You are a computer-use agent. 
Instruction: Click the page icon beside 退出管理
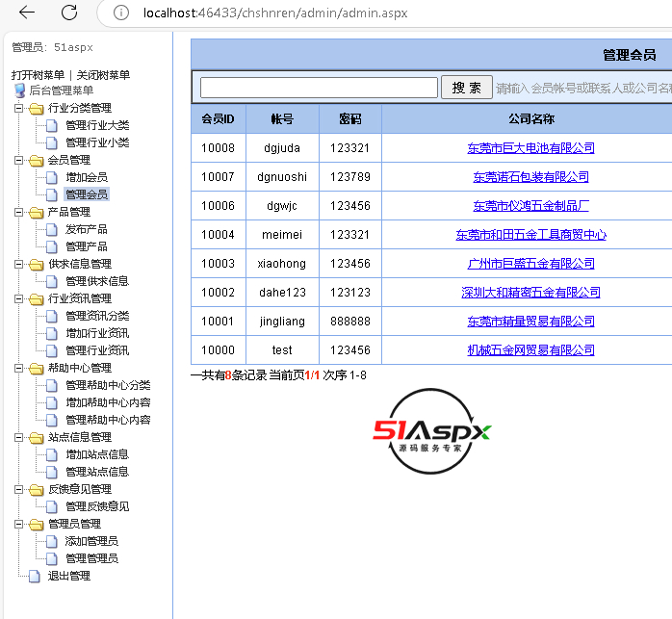click(x=36, y=576)
